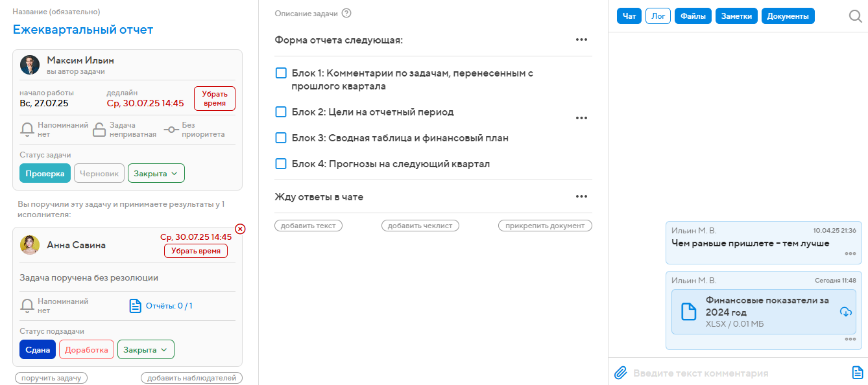Screen dimensions: 868x385
Task: Open options for the file attachment message
Action: [850, 339]
